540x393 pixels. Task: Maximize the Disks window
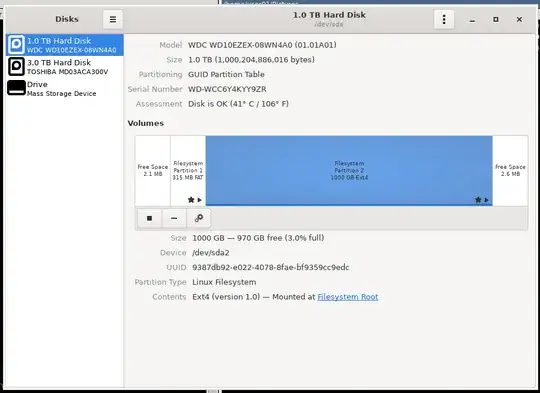point(496,20)
